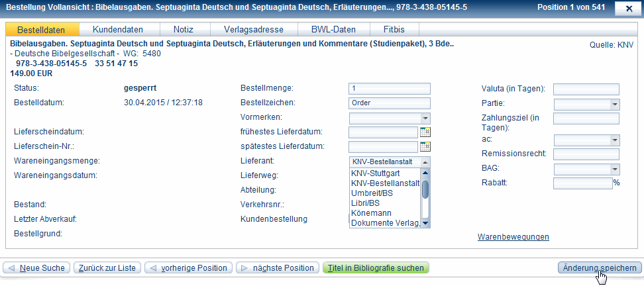The height and width of the screenshot is (286, 644).
Task: Click the Bestellmenge input field
Action: click(x=389, y=89)
